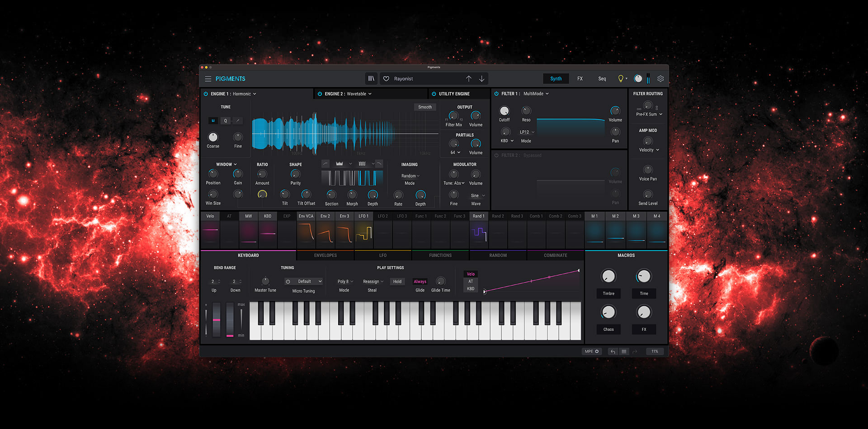Click the undo arrow in bottom bar
868x429 pixels.
point(613,351)
